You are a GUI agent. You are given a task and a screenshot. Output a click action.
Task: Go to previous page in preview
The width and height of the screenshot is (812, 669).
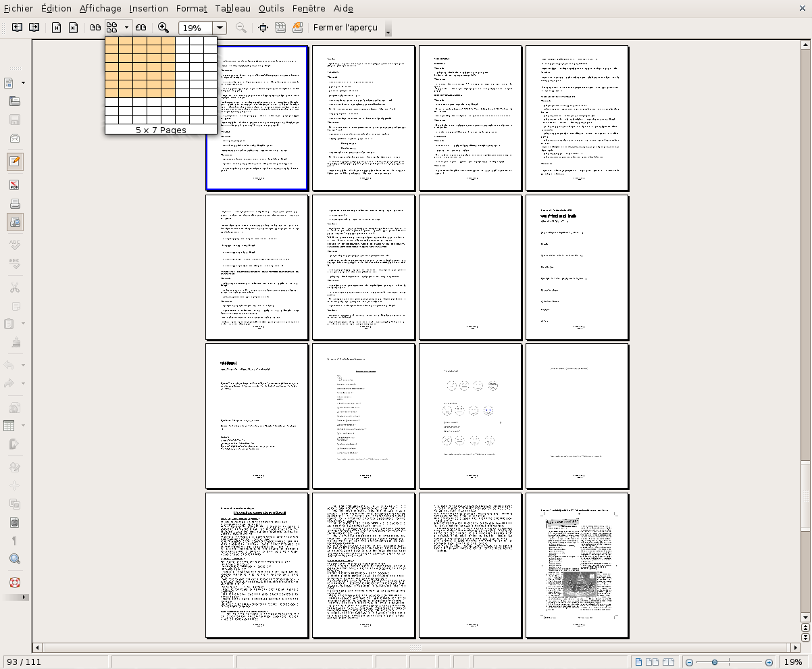17,28
